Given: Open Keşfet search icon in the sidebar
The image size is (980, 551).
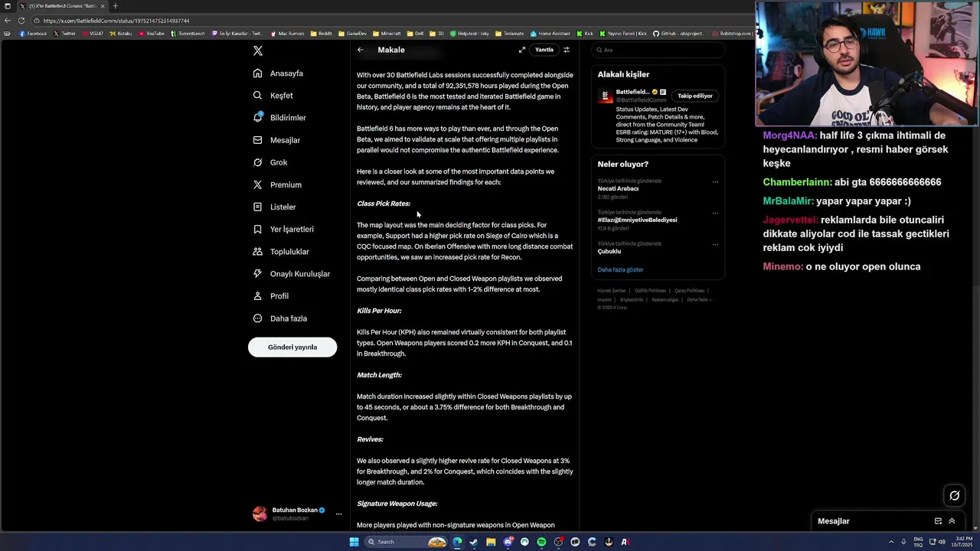Looking at the screenshot, I should 258,96.
